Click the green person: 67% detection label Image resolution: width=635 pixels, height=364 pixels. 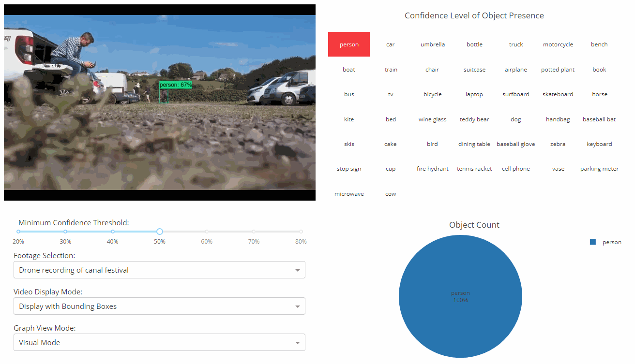click(x=176, y=85)
